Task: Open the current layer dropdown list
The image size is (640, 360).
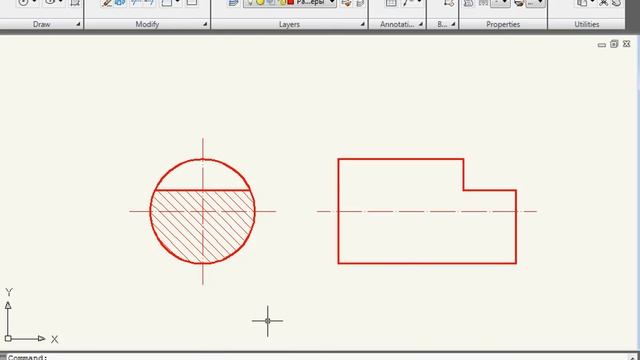Action: tap(332, 2)
